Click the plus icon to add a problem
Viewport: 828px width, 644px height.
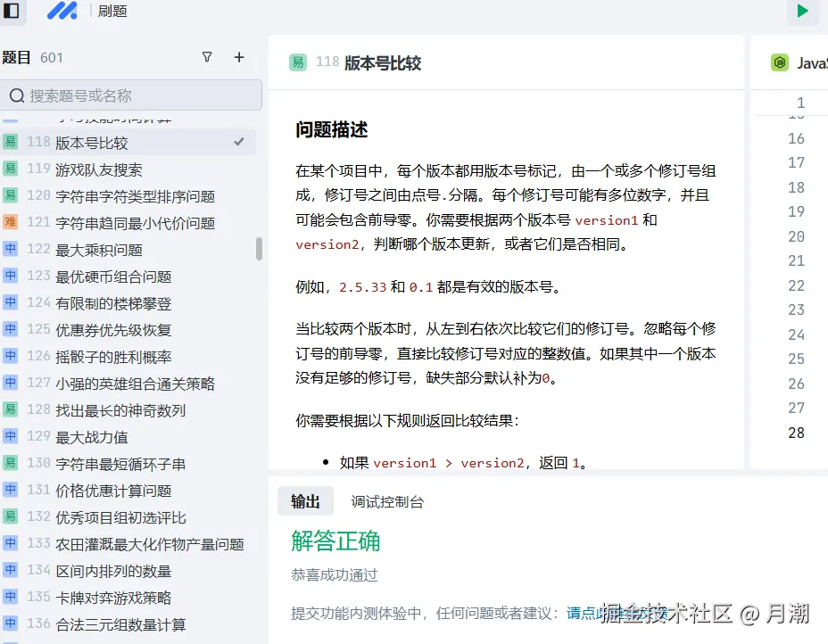239,56
